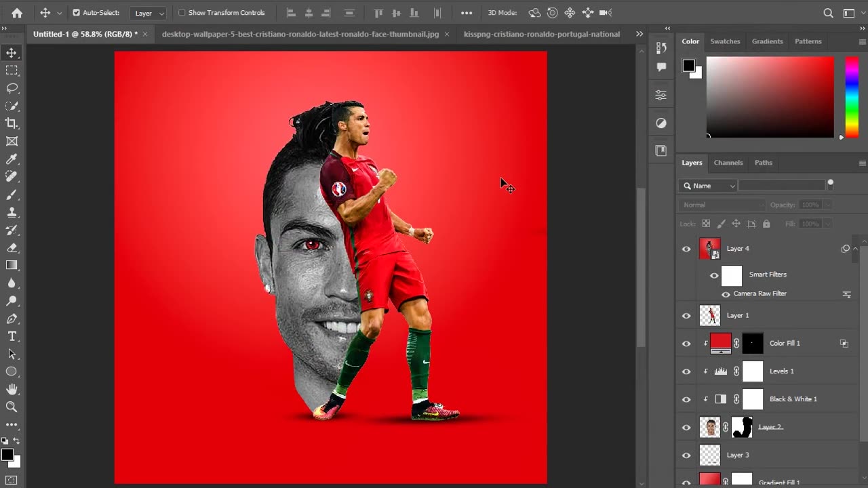Switch to the Gradients tab
This screenshot has width=868, height=488.
tap(767, 41)
